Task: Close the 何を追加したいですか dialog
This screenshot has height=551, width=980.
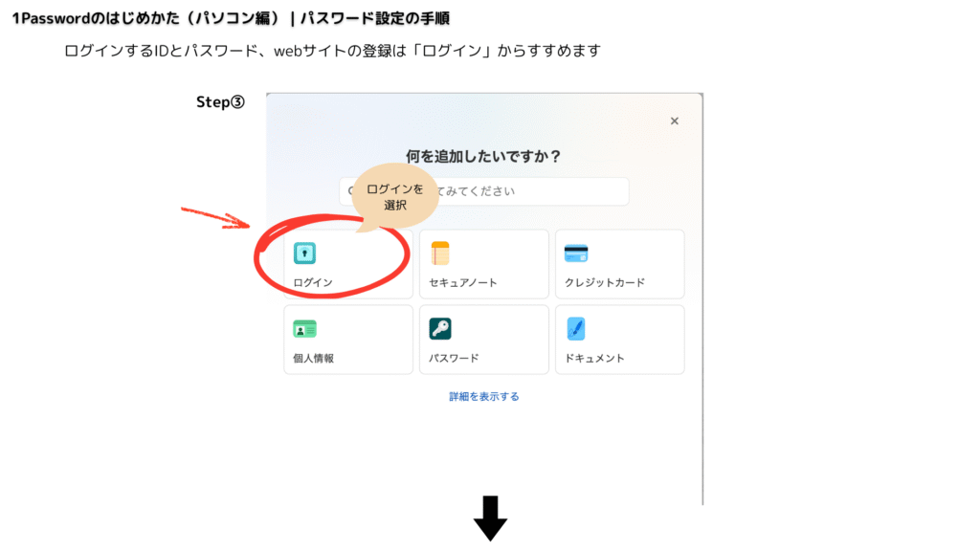Action: (675, 121)
